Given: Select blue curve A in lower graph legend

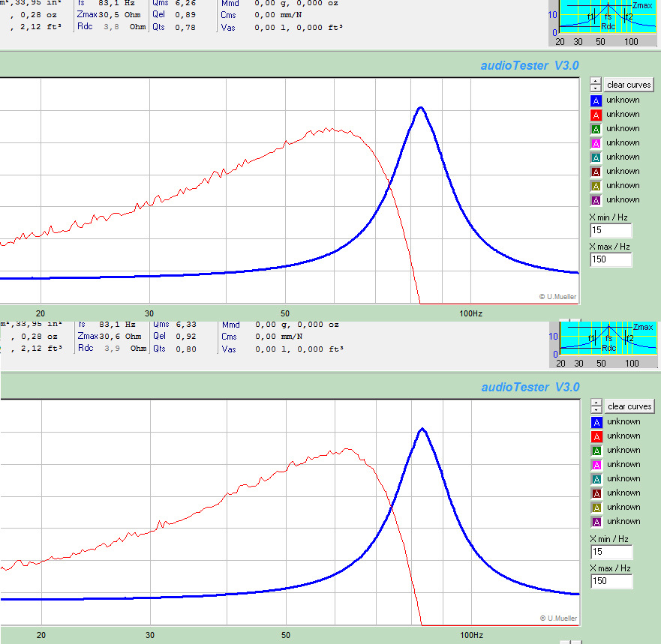Looking at the screenshot, I should tap(596, 422).
